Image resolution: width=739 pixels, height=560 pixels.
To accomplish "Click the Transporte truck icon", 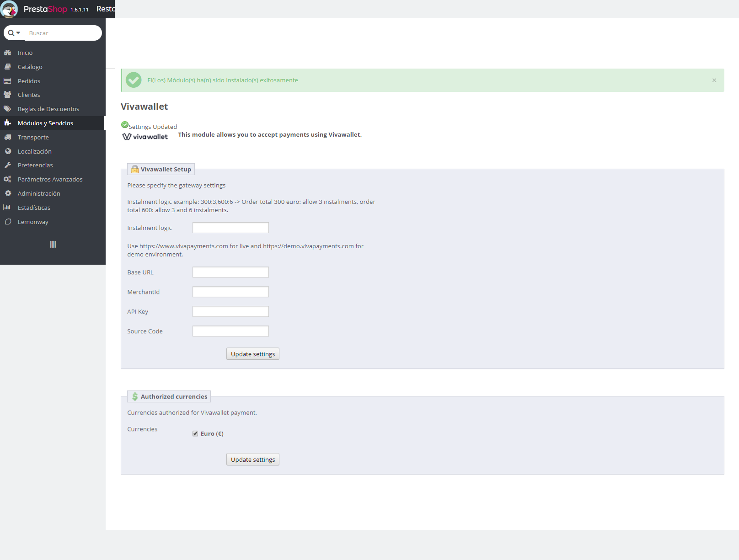I will point(8,137).
